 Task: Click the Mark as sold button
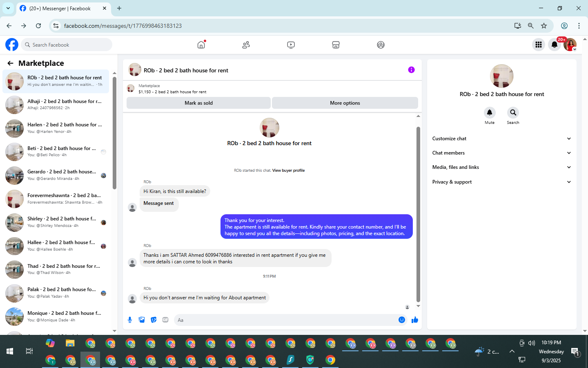tap(199, 103)
